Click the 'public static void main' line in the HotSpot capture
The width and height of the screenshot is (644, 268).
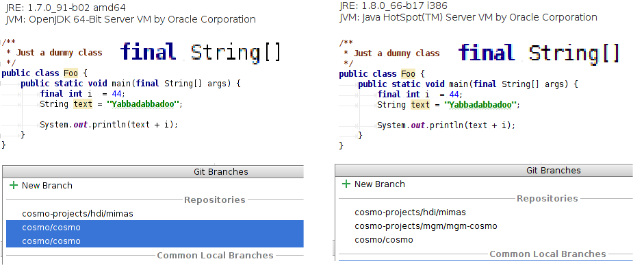(x=468, y=84)
